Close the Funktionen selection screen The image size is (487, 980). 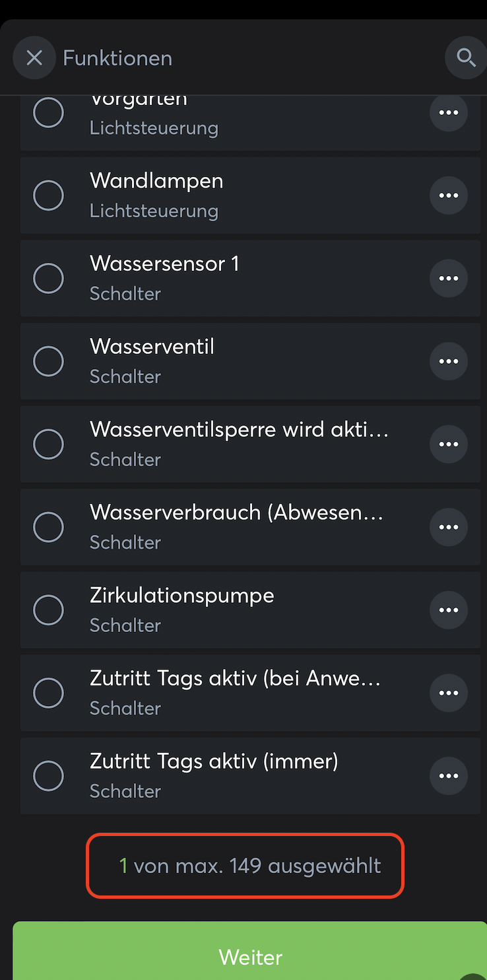click(34, 58)
